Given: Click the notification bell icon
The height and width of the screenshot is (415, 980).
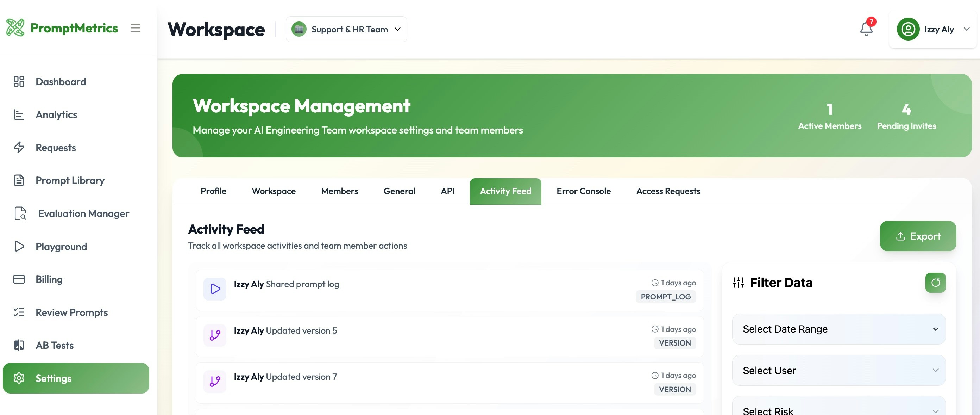Looking at the screenshot, I should (x=866, y=29).
